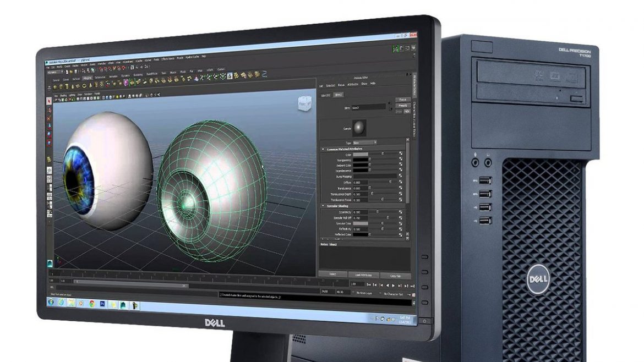Open Photoshop from the taskbar
The image size is (644, 362).
pos(102,304)
